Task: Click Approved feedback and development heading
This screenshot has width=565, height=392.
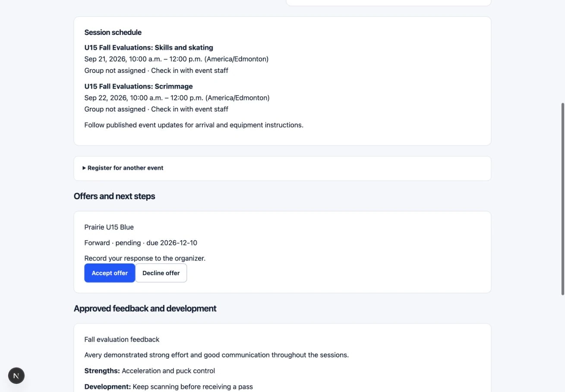Action: [x=145, y=308]
